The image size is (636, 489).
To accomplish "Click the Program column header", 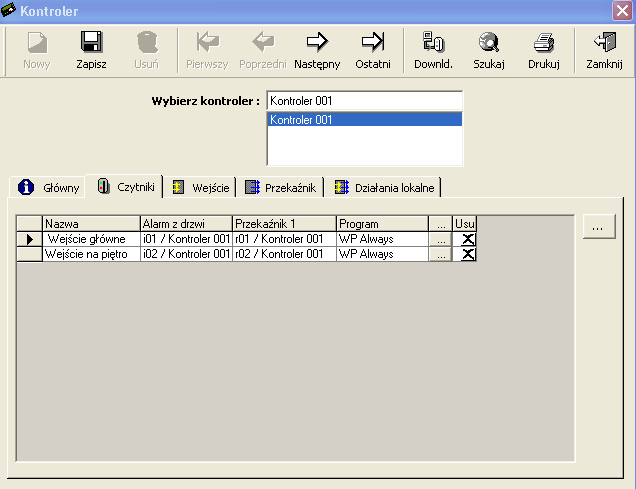I will 382,224.
